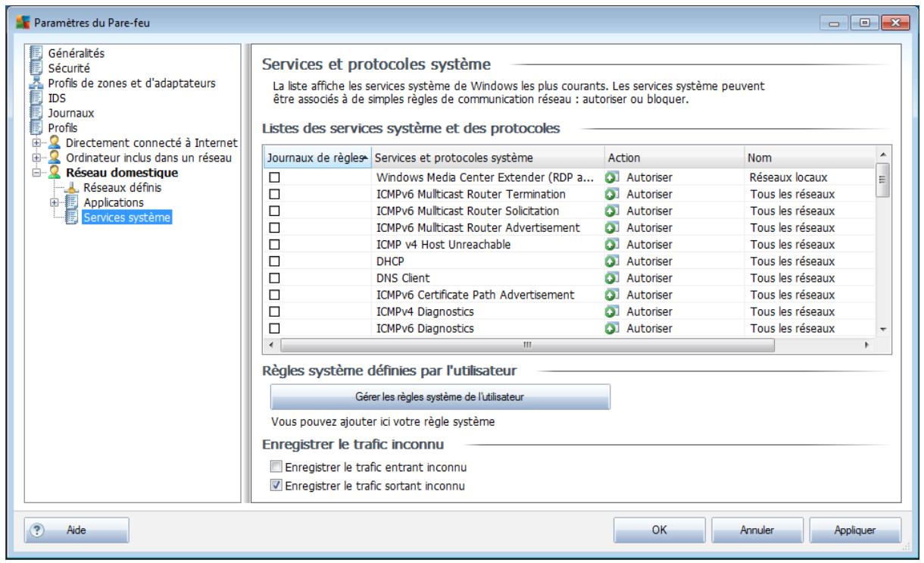Expand Directement connecté à Internet profile
This screenshot has height=563, width=924.
(35, 142)
